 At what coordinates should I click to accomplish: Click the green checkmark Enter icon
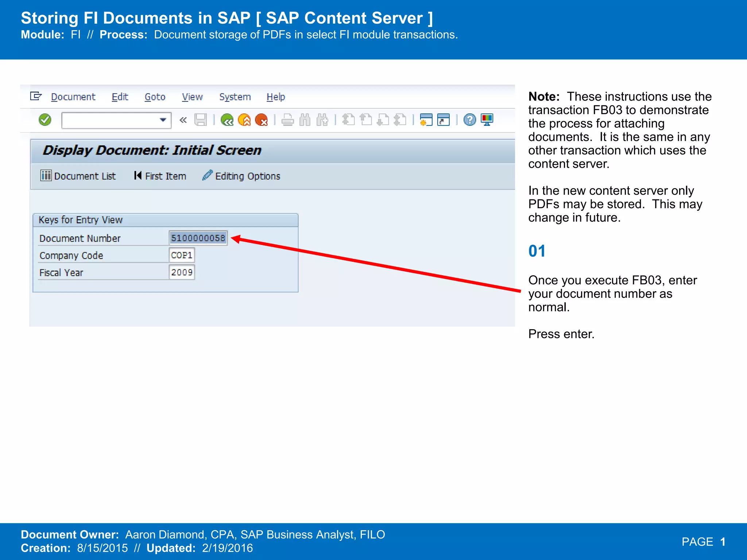coord(45,120)
